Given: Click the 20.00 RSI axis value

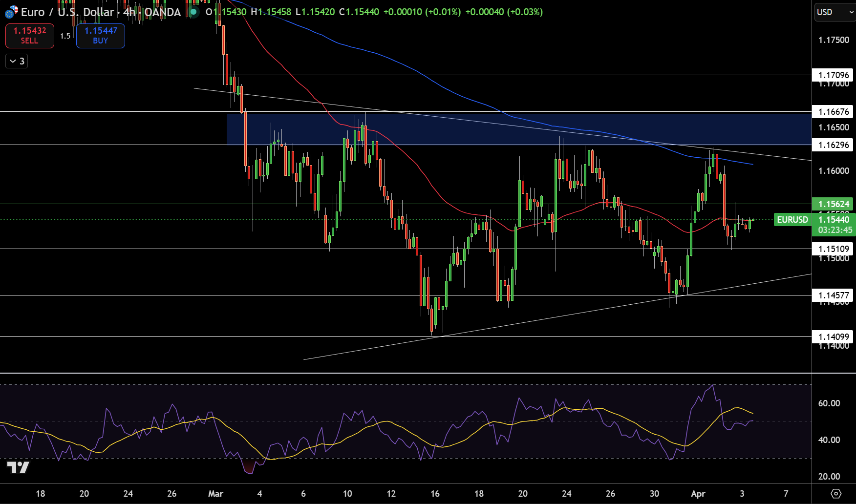Looking at the screenshot, I should [829, 477].
